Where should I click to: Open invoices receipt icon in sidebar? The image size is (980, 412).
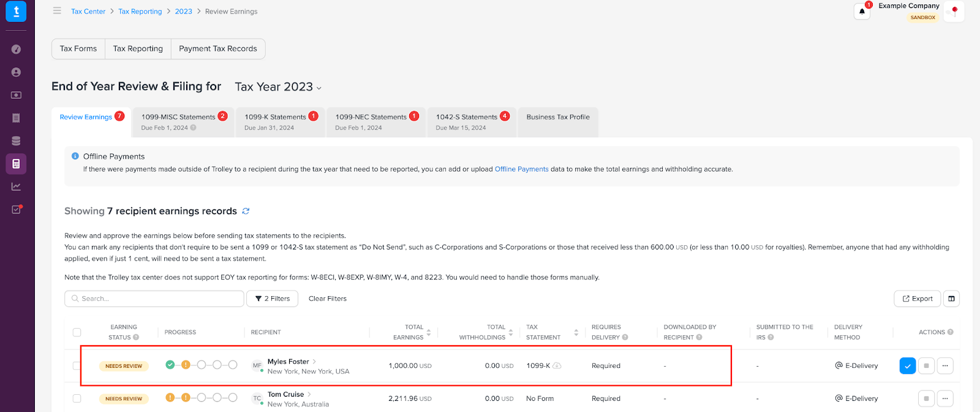(x=16, y=118)
